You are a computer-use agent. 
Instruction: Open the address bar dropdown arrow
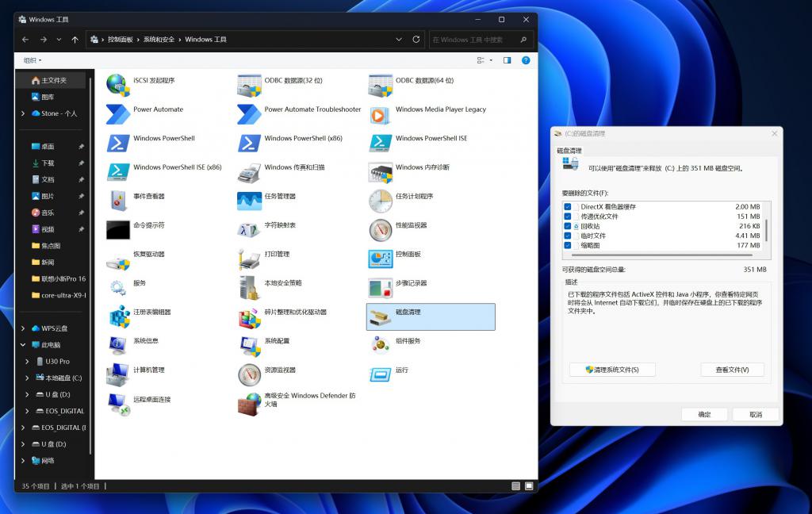pos(398,38)
